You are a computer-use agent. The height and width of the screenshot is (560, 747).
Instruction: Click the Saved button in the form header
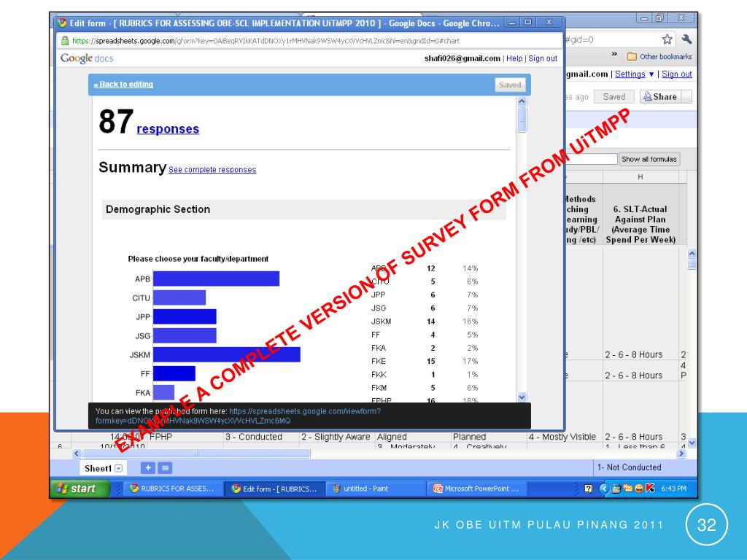click(510, 85)
